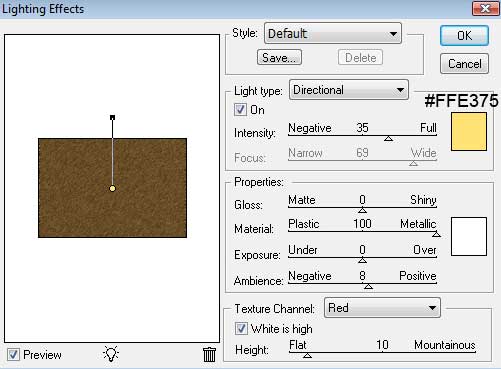Click the OK button
501x369 pixels.
(464, 36)
